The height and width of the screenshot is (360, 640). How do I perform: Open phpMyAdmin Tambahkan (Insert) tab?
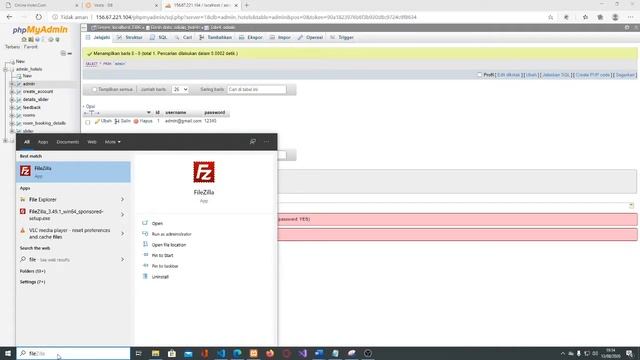(x=216, y=37)
